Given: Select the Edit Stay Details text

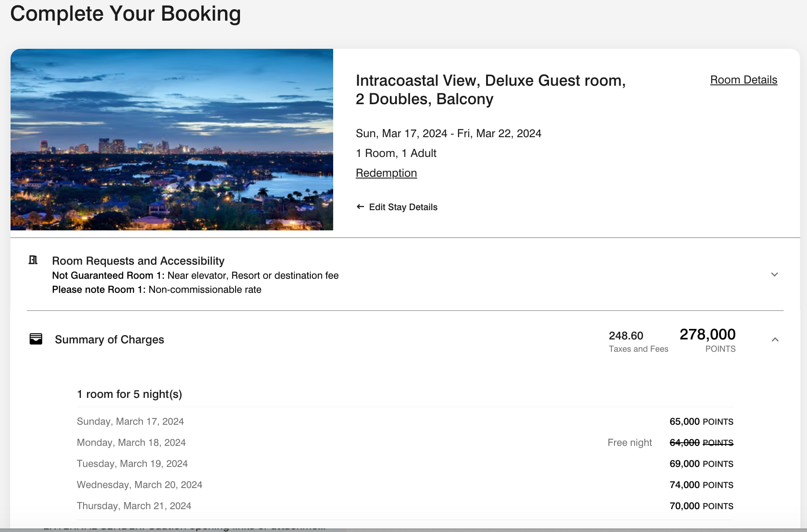Looking at the screenshot, I should pyautogui.click(x=403, y=207).
